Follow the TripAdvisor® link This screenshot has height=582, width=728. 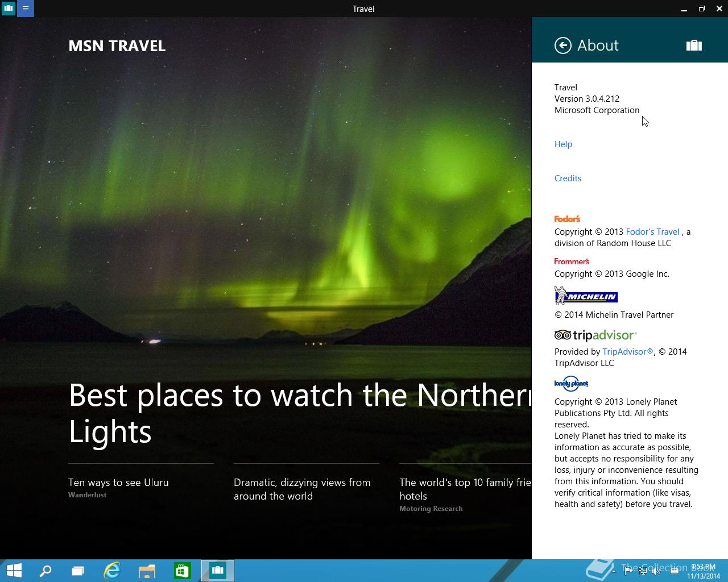pos(628,352)
